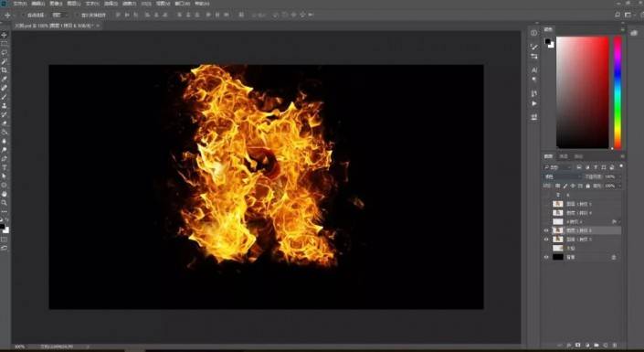Click the Change Screen Mode icon

click(5, 248)
